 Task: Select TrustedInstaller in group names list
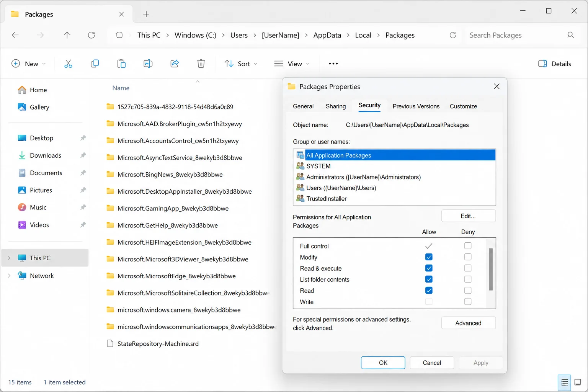tap(394, 199)
